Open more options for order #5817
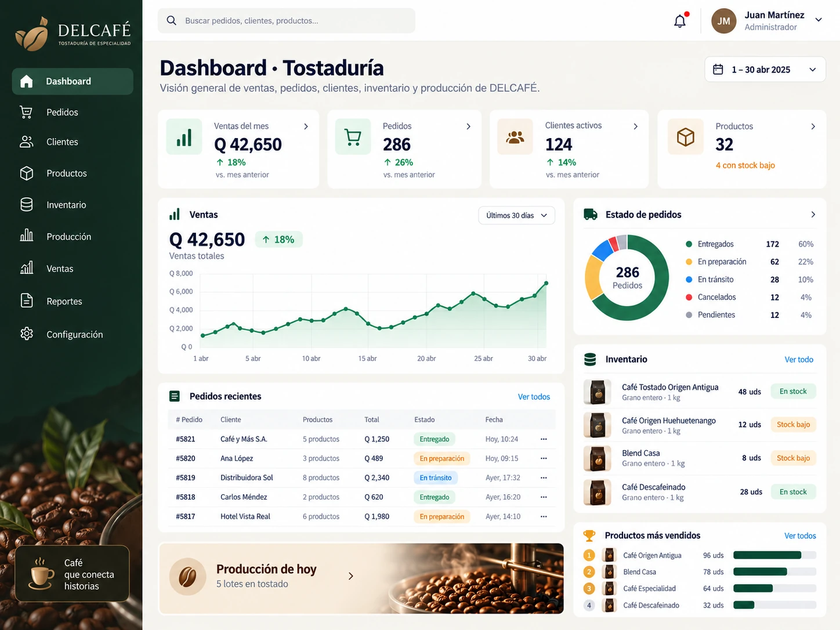The image size is (840, 630). pyautogui.click(x=544, y=516)
